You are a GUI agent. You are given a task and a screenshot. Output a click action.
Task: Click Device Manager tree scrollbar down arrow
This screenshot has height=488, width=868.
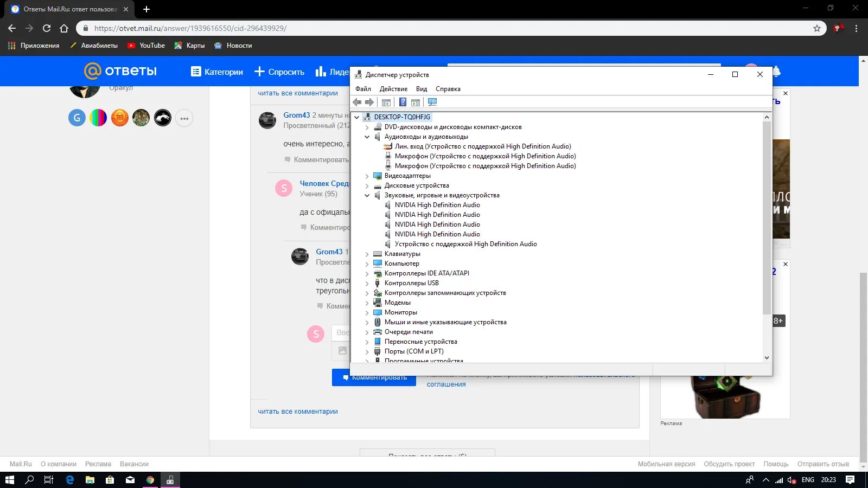(x=767, y=357)
